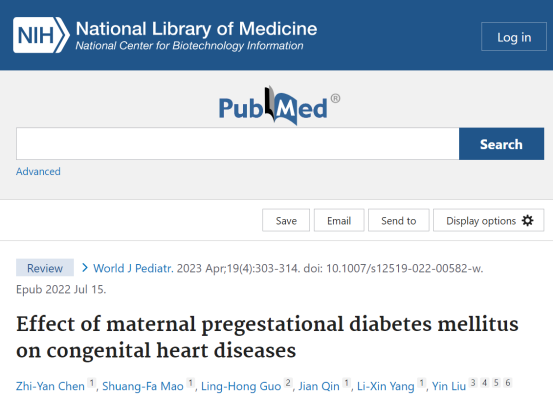Screen dimensions: 554x399
Task: Click the chevron before World J Pediatr
Action: point(84,268)
